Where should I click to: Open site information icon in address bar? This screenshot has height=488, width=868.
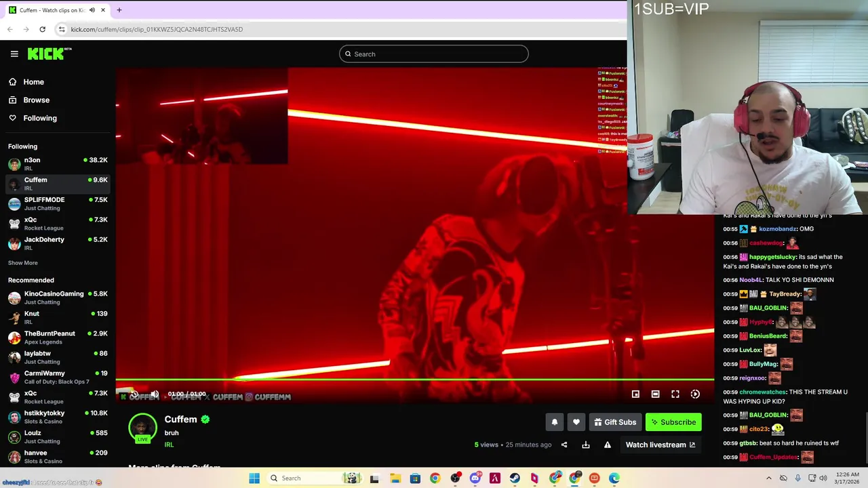pos(62,29)
